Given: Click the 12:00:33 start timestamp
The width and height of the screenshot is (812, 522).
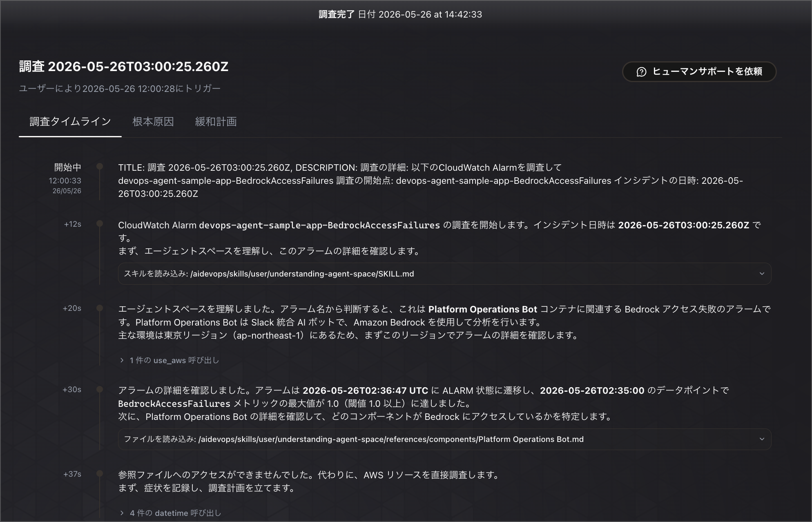Looking at the screenshot, I should coord(65,181).
